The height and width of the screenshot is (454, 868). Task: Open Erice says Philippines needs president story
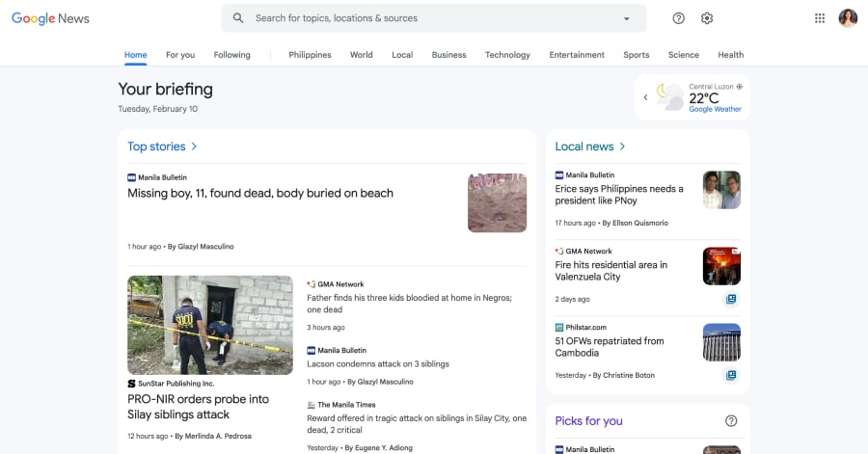point(619,195)
